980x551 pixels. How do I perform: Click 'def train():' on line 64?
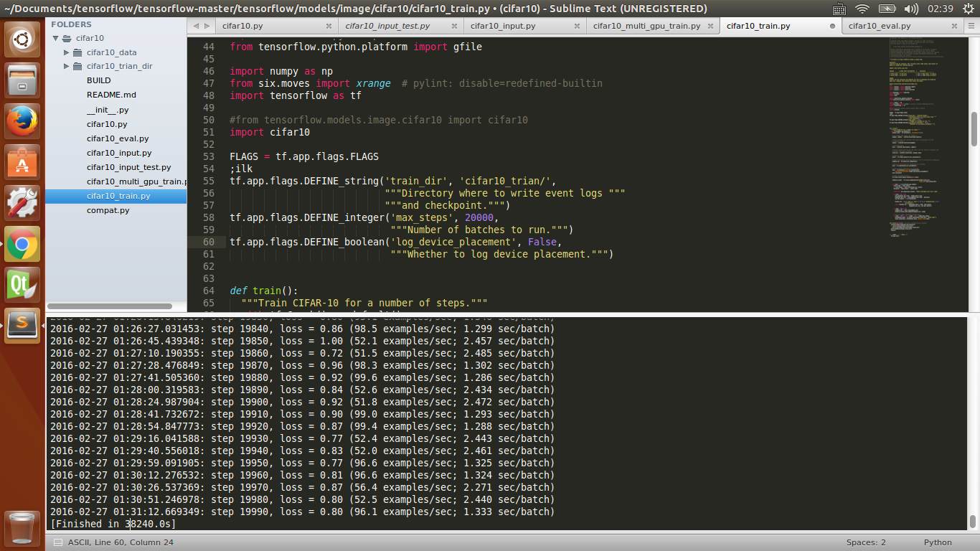click(263, 291)
